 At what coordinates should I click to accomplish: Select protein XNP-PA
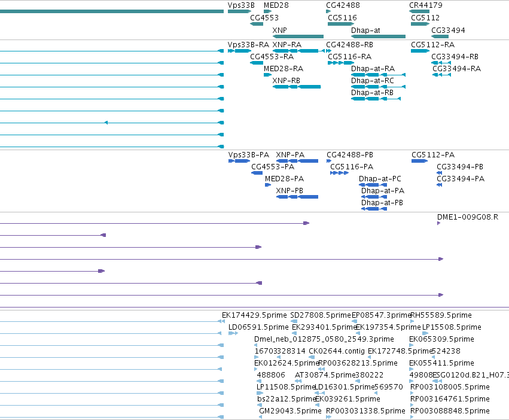[290, 154]
